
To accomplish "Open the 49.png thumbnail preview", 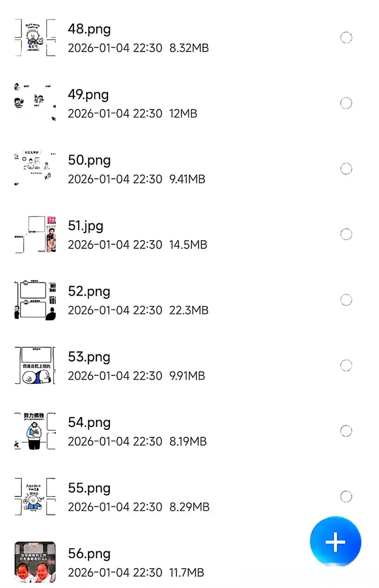I will click(35, 103).
